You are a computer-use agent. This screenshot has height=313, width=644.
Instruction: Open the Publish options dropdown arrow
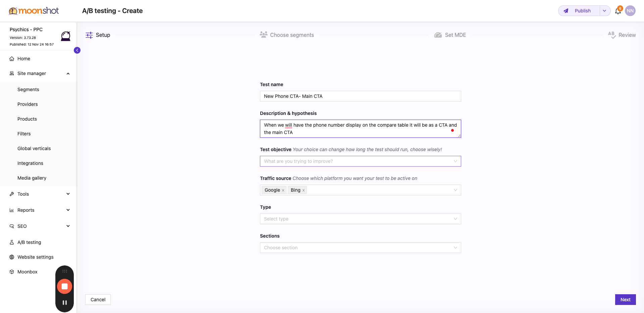tap(605, 11)
